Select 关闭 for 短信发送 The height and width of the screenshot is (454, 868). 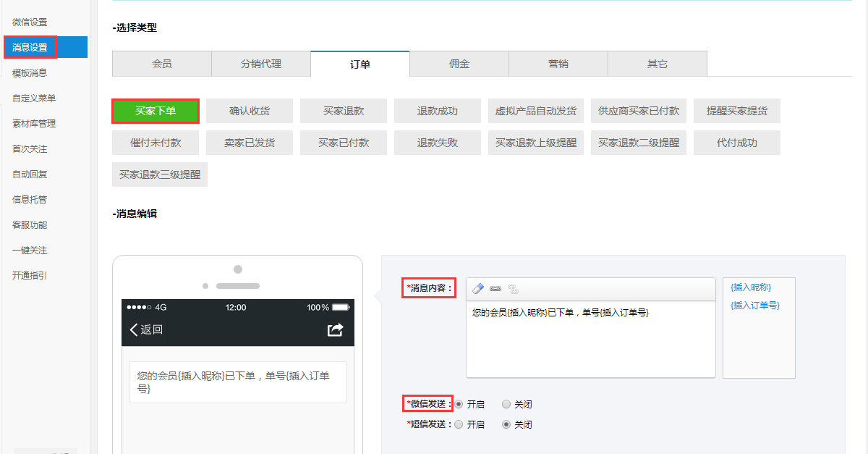coord(506,424)
